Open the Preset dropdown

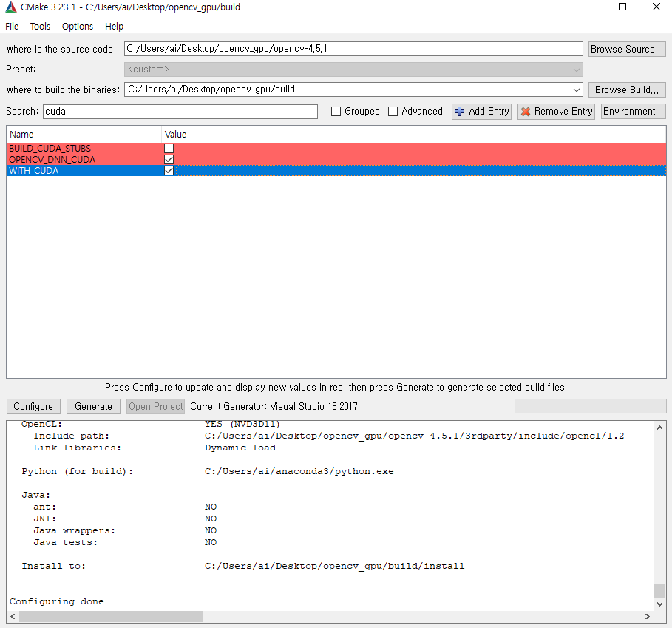(353, 70)
